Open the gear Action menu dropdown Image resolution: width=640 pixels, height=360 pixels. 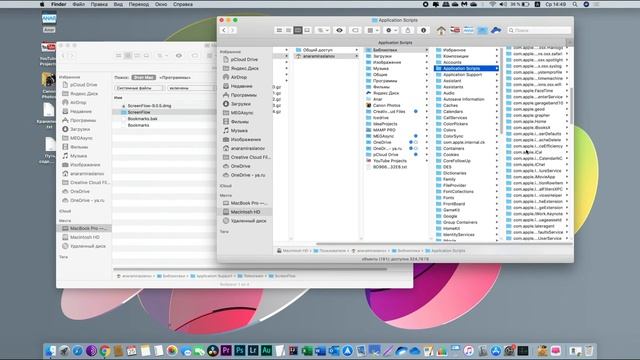point(391,30)
